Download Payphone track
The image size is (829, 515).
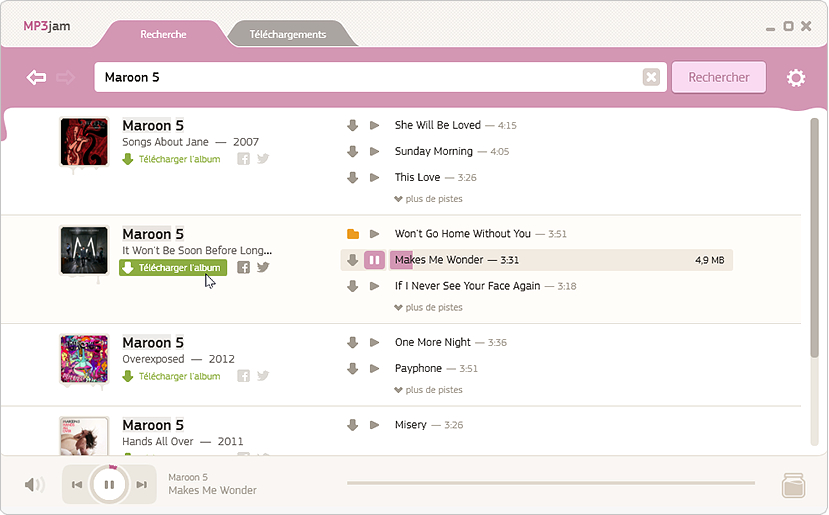353,368
